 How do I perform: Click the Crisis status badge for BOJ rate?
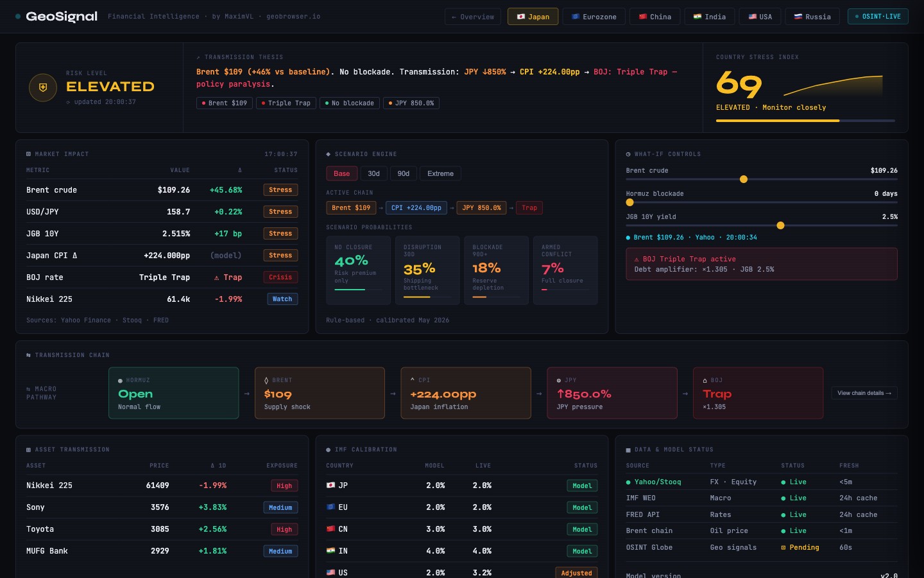[280, 277]
